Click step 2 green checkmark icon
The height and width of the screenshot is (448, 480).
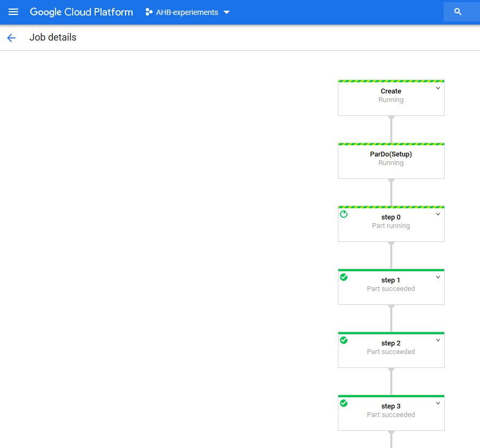pos(344,340)
